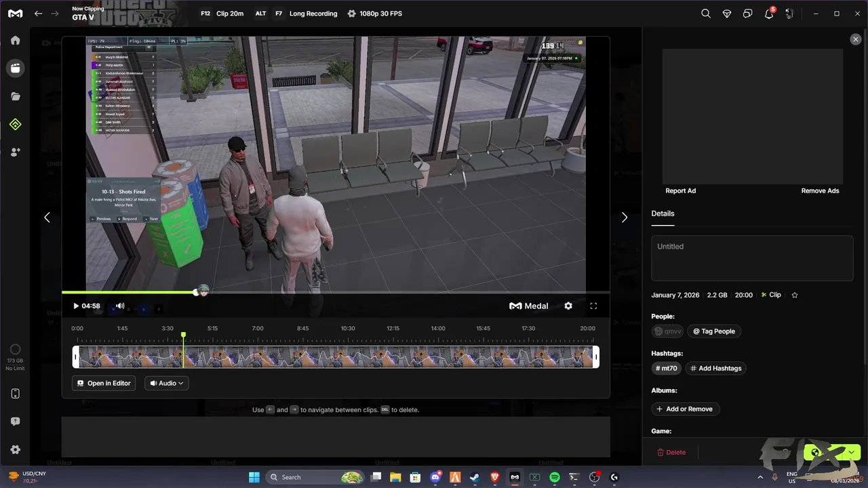
Task: Play the clip from 04:58
Action: click(x=76, y=306)
